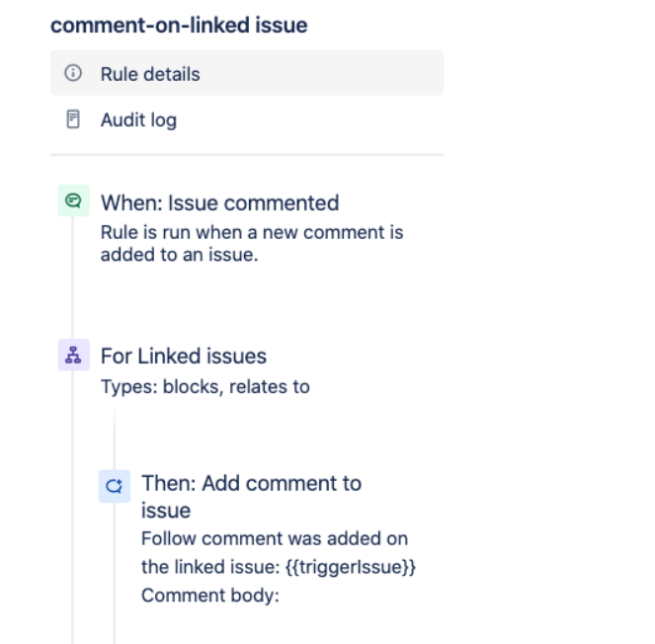Click the green Issue commented trigger icon
The image size is (655, 644).
(x=73, y=201)
